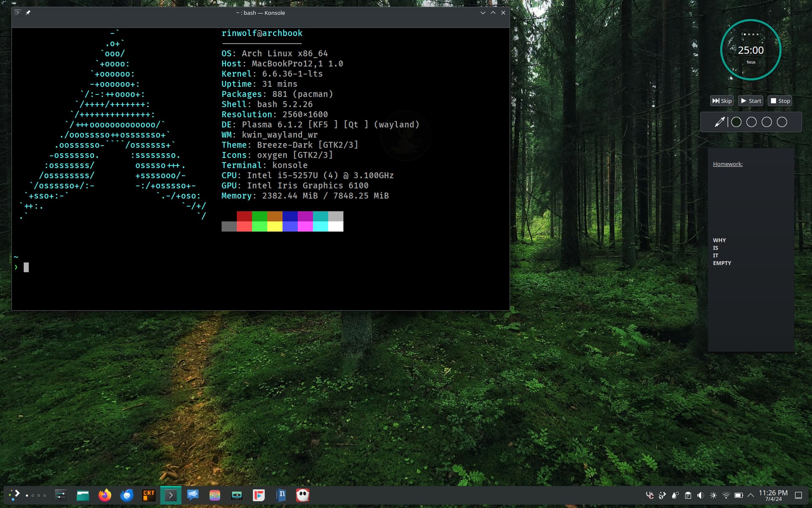Start the focus timer
The height and width of the screenshot is (508, 812).
(x=751, y=101)
